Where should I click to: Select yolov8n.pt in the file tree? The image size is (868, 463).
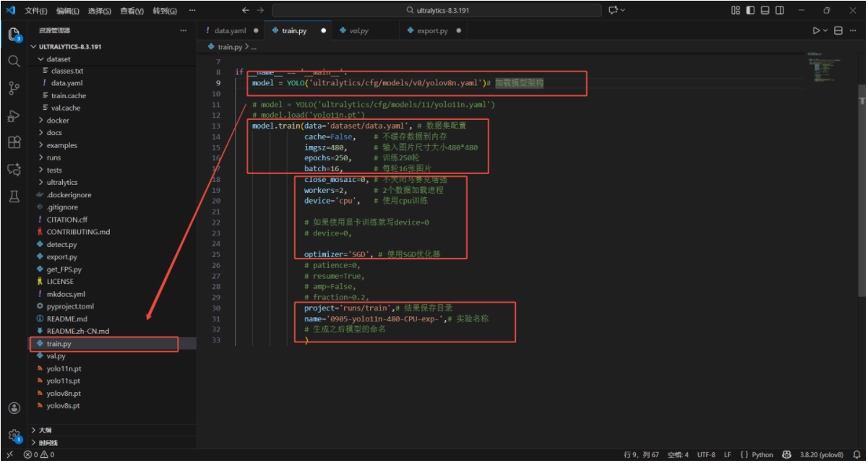(x=112, y=394)
